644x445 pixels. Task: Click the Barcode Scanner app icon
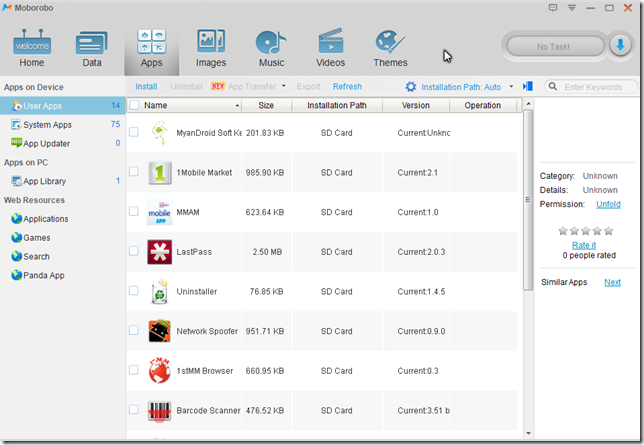(x=159, y=410)
